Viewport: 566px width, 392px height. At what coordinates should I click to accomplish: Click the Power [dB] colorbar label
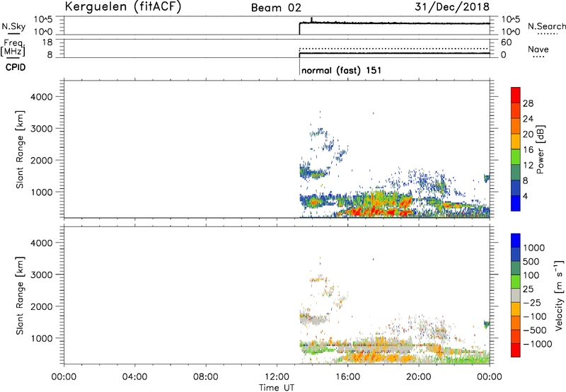click(x=541, y=149)
